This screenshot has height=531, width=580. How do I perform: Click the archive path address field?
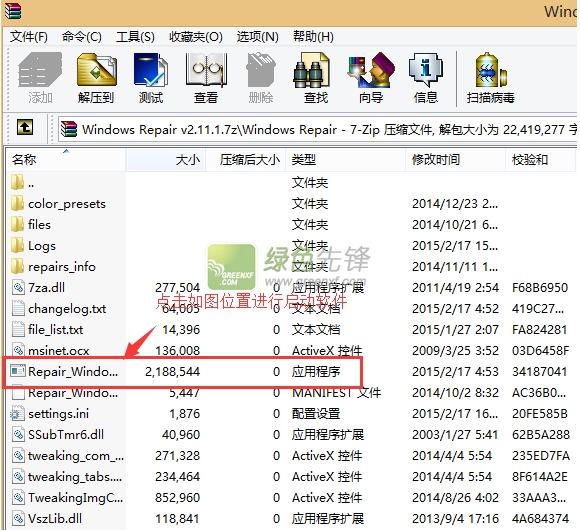click(x=317, y=129)
